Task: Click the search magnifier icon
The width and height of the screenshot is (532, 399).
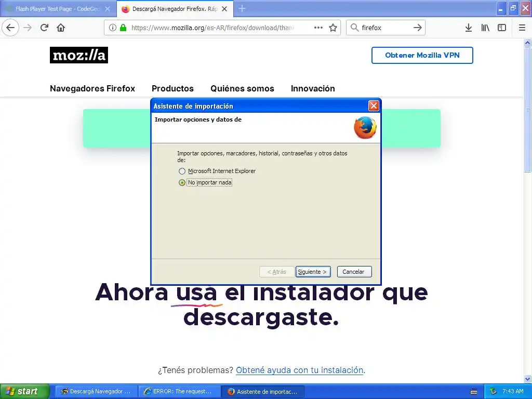Action: (354, 28)
